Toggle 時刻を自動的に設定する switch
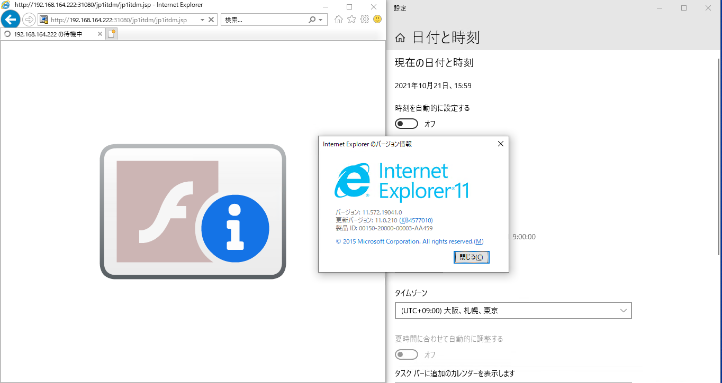 (406, 124)
